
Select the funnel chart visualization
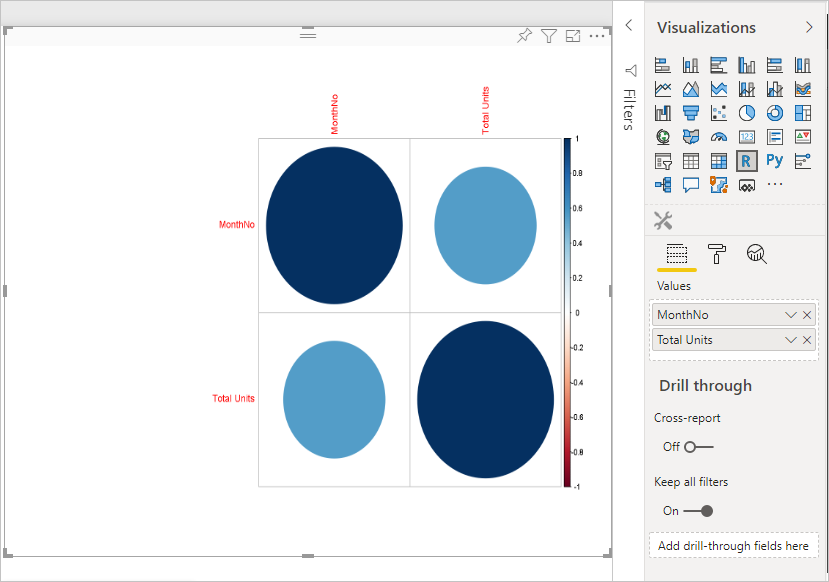click(690, 112)
